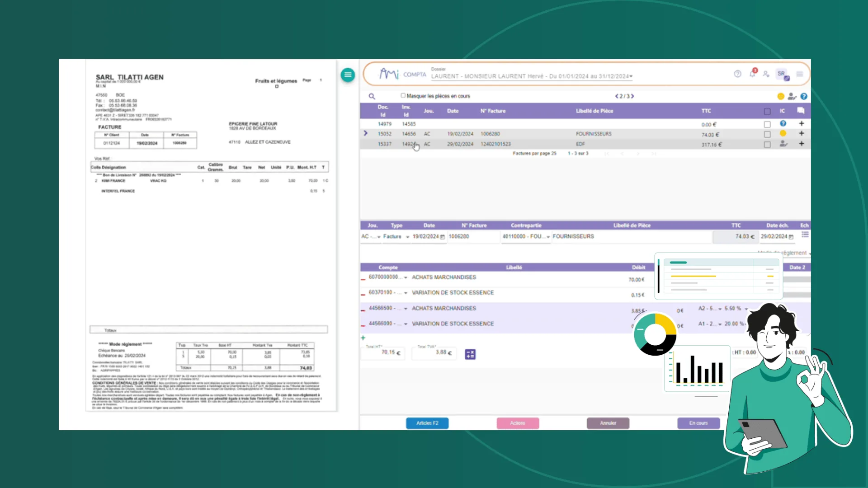Image resolution: width=868 pixels, height=488 pixels.
Task: Tick the checkbox on FOURNISSEURS row
Action: coord(767,134)
